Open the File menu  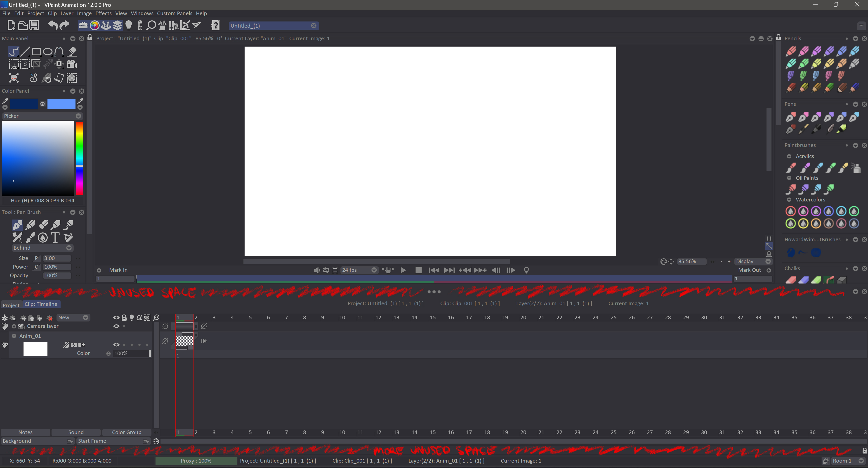pos(6,13)
